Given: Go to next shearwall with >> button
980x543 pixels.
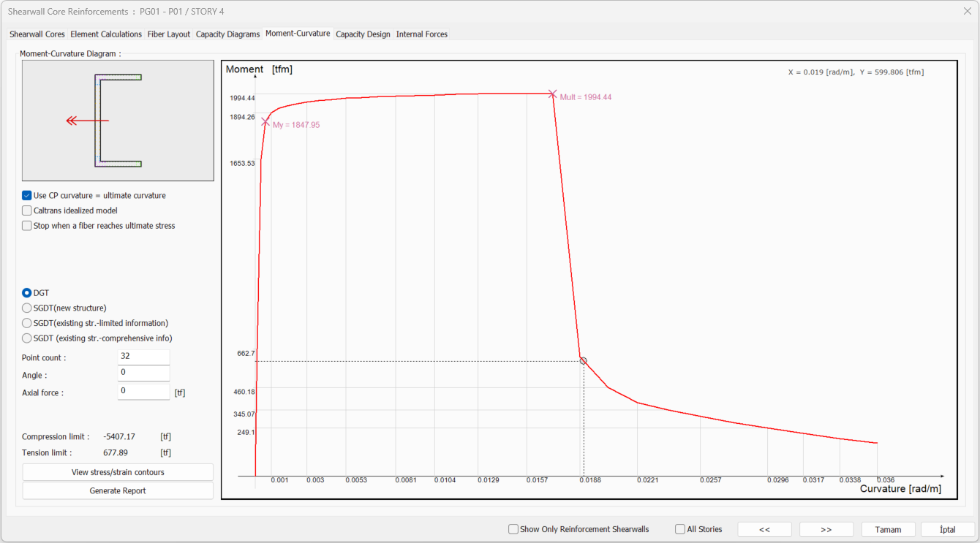Looking at the screenshot, I should point(826,529).
